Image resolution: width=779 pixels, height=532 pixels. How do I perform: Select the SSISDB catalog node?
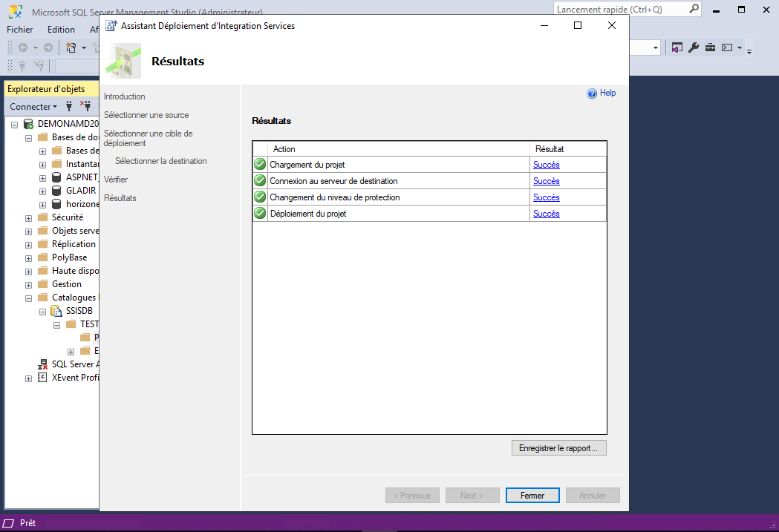[79, 311]
